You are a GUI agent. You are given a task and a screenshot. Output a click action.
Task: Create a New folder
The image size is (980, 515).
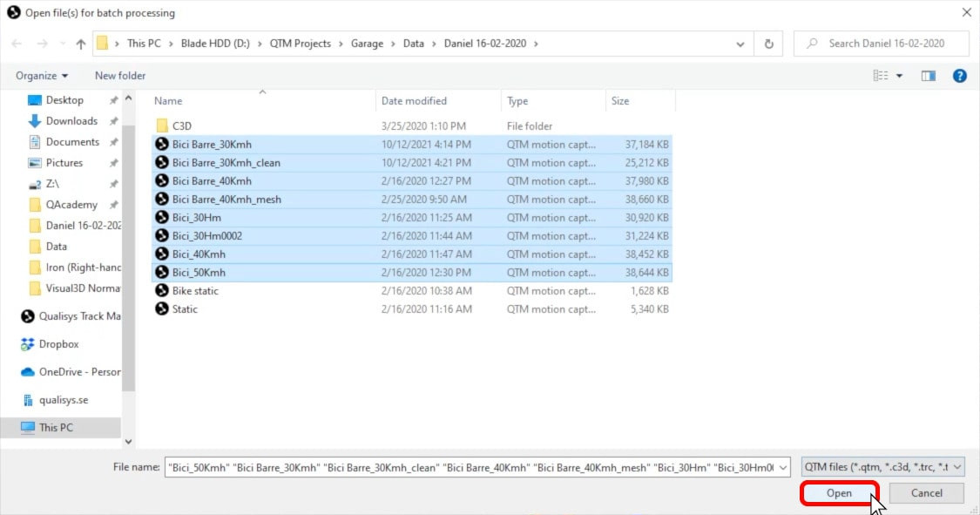(120, 76)
